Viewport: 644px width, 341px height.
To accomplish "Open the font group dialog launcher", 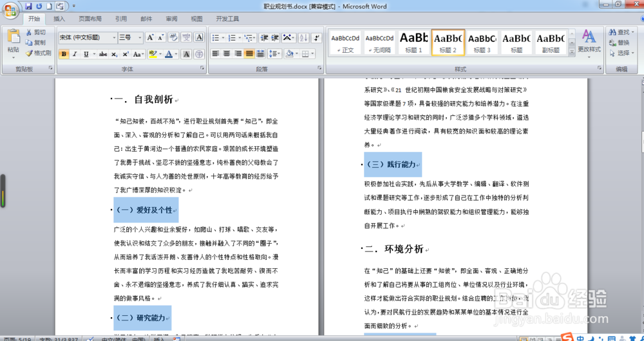I will 202,68.
